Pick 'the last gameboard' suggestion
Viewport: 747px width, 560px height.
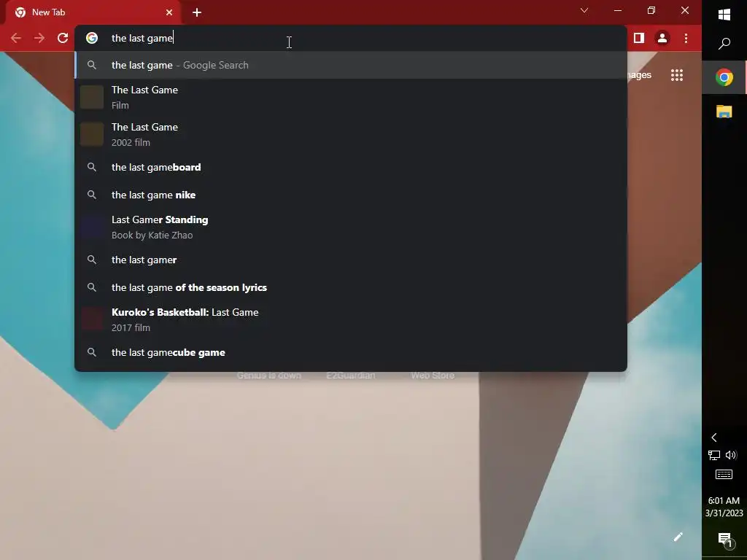coord(351,167)
